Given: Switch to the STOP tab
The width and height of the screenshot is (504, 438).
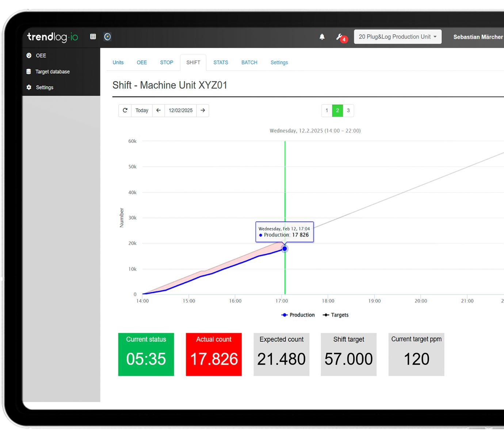Looking at the screenshot, I should tap(167, 62).
